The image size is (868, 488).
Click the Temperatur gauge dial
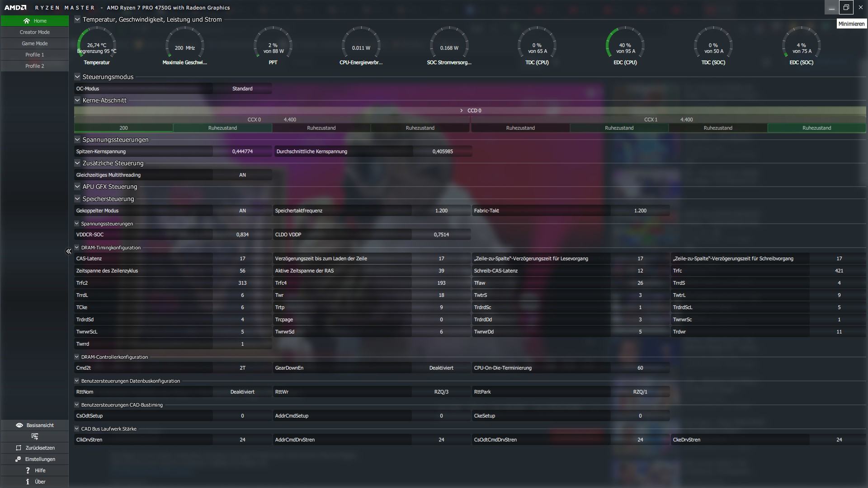tap(96, 46)
